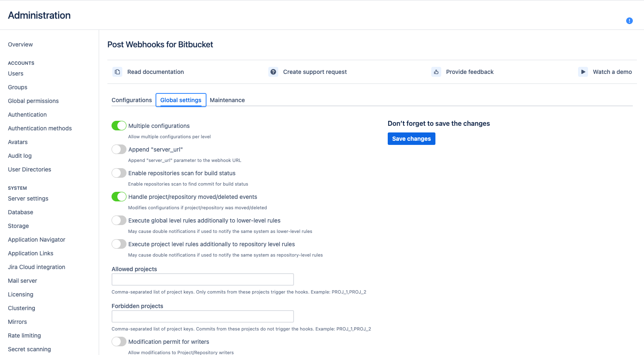The image size is (644, 355).
Task: Click the Watch a demo play icon
Action: pos(583,72)
